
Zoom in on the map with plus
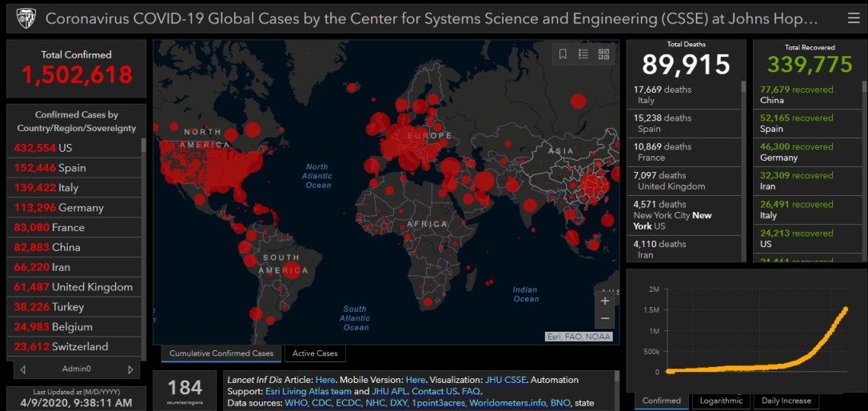coord(605,301)
